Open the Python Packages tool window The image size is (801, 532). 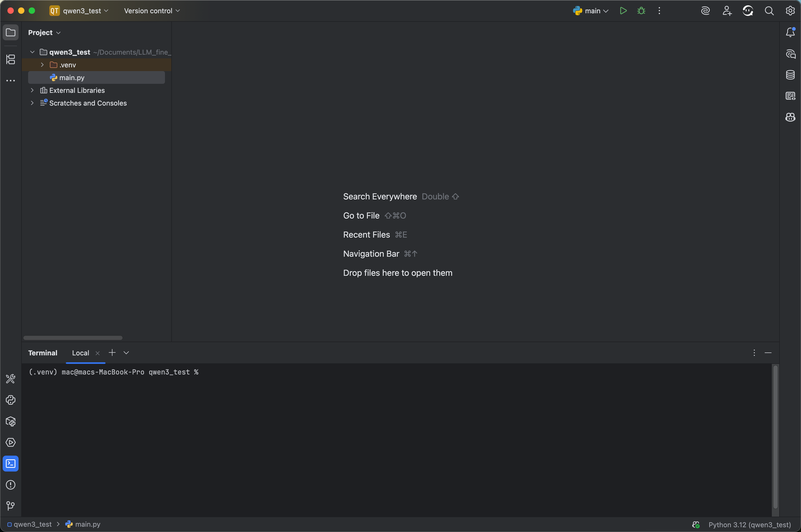(11, 421)
